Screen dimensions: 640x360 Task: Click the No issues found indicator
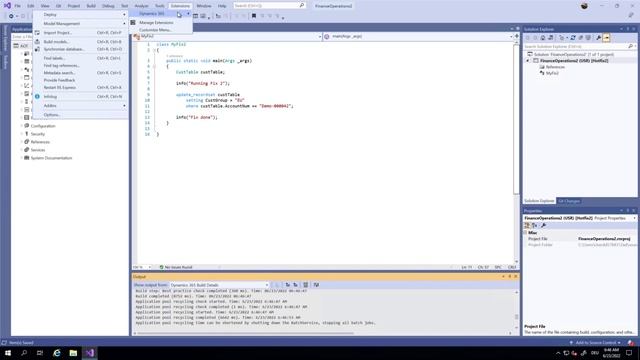(176, 267)
